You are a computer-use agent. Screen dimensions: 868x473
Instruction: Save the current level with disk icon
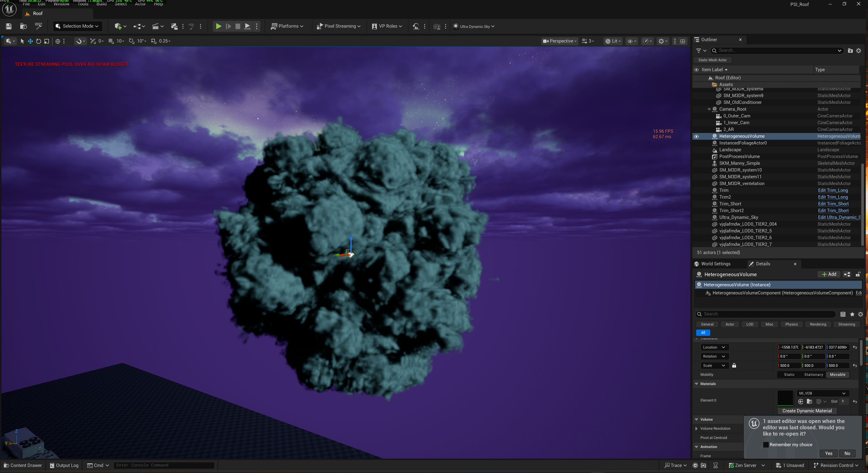[x=9, y=26]
